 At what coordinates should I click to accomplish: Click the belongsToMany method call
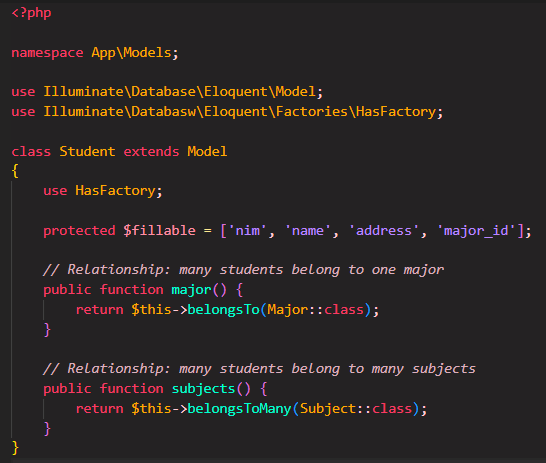click(x=240, y=408)
